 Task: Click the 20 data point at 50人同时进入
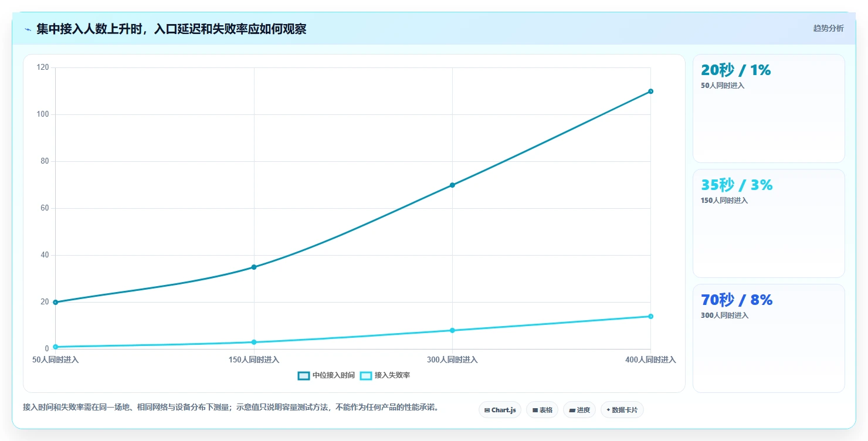56,302
